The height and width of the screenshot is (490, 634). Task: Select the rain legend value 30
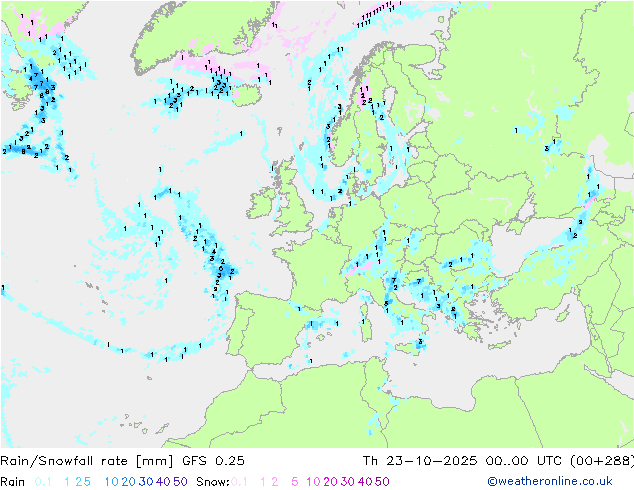(146, 482)
